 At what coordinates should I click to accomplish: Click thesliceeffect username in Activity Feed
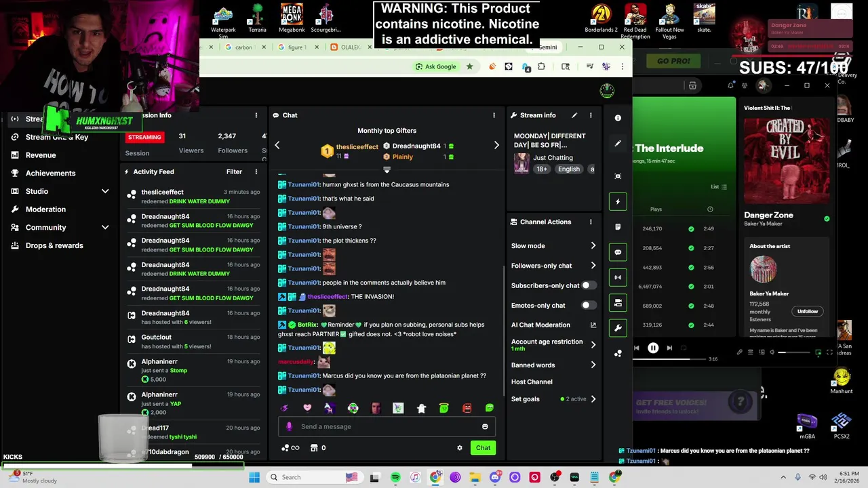(163, 192)
